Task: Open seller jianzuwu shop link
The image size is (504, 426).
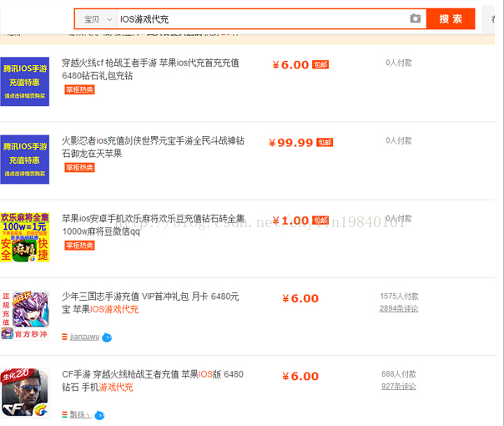Action: click(x=84, y=337)
